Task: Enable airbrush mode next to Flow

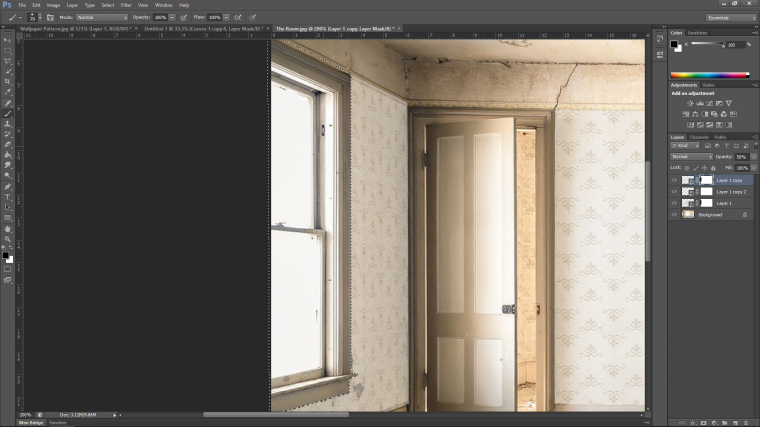Action: [x=238, y=17]
